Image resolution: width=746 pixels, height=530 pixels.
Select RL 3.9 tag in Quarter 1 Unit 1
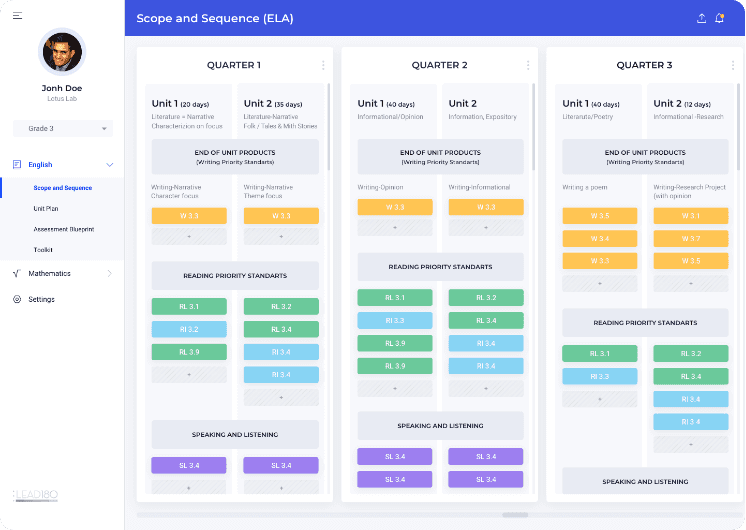[189, 352]
